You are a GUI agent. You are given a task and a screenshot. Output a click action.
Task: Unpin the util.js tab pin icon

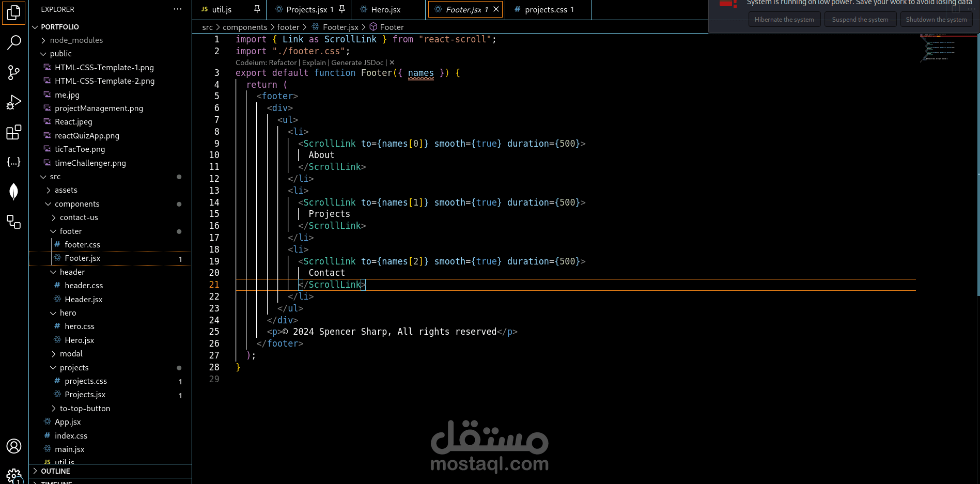pyautogui.click(x=257, y=9)
